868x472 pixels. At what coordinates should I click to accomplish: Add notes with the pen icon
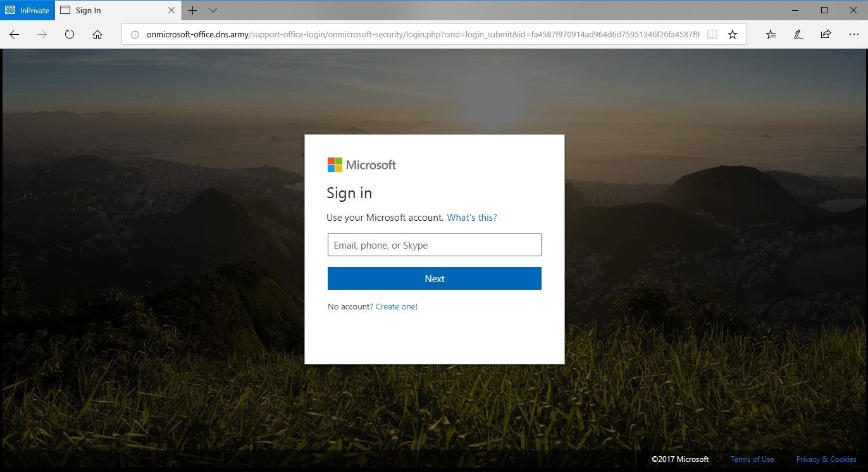pos(798,35)
